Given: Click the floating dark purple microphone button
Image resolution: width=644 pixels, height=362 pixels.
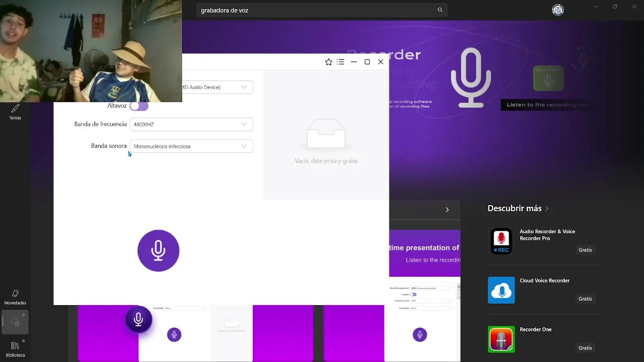Looking at the screenshot, I should (x=139, y=319).
